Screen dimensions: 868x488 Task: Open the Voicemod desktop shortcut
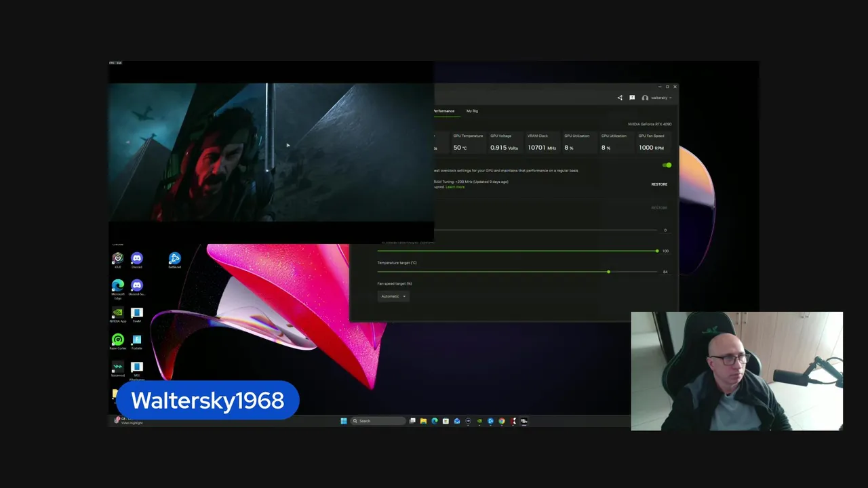pyautogui.click(x=118, y=369)
